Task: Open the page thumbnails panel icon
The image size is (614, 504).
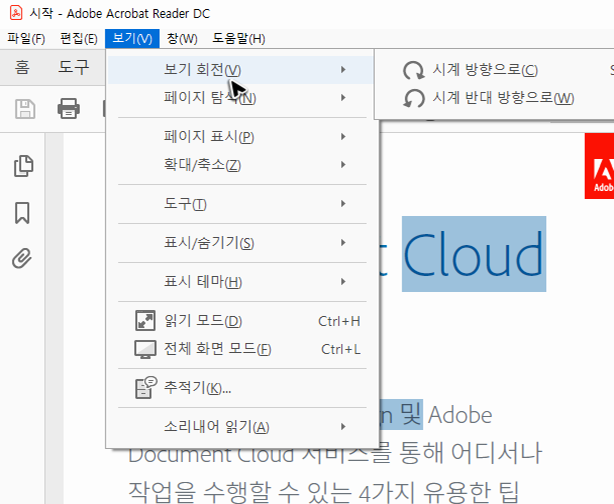Action: click(23, 166)
